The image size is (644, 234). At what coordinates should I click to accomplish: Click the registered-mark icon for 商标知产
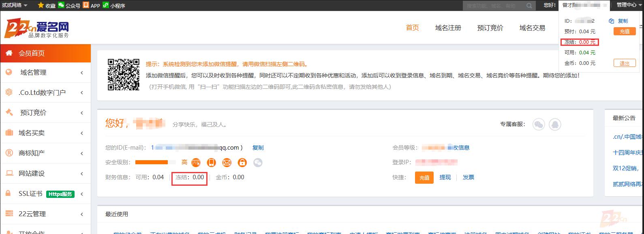tap(9, 153)
